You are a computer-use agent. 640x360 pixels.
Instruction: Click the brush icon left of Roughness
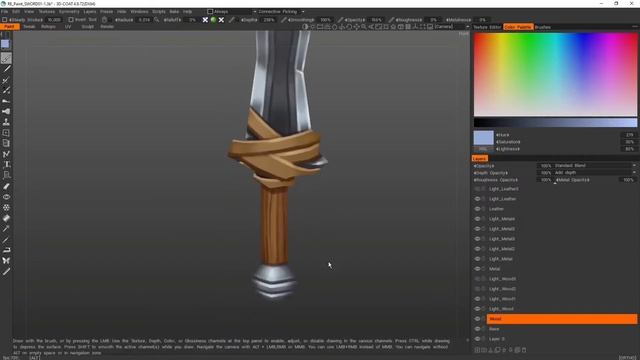[x=391, y=20]
